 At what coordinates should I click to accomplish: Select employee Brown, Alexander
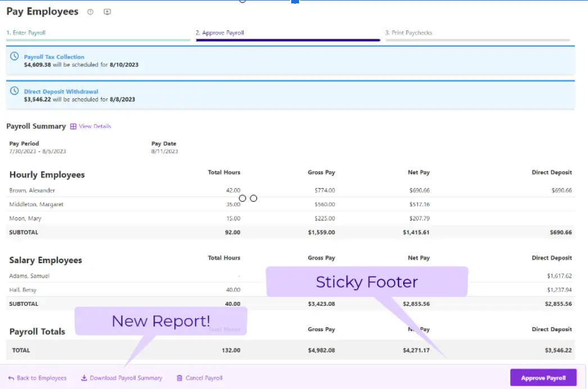coord(32,191)
